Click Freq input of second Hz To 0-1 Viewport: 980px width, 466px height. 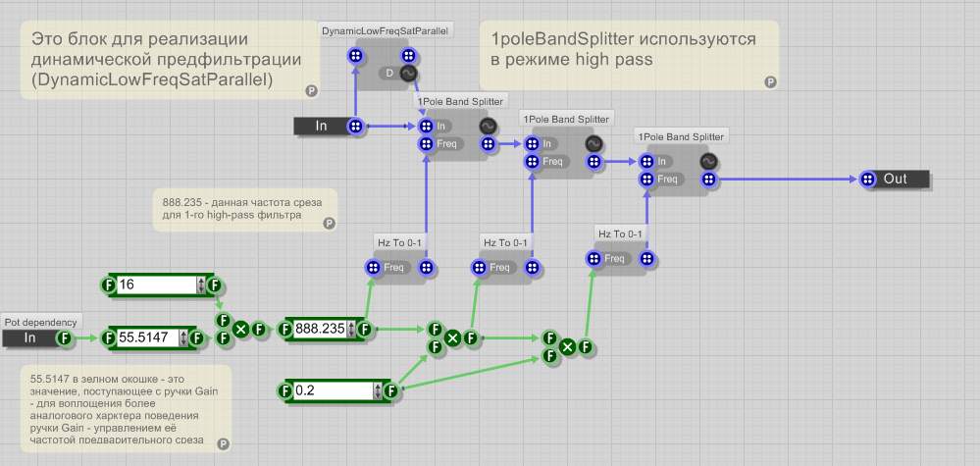479,268
